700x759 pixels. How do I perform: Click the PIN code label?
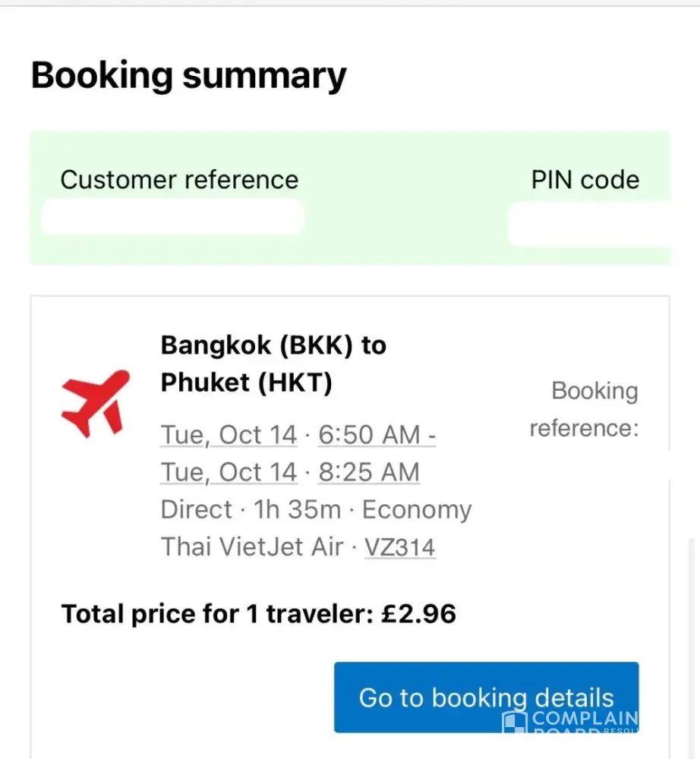click(x=585, y=180)
